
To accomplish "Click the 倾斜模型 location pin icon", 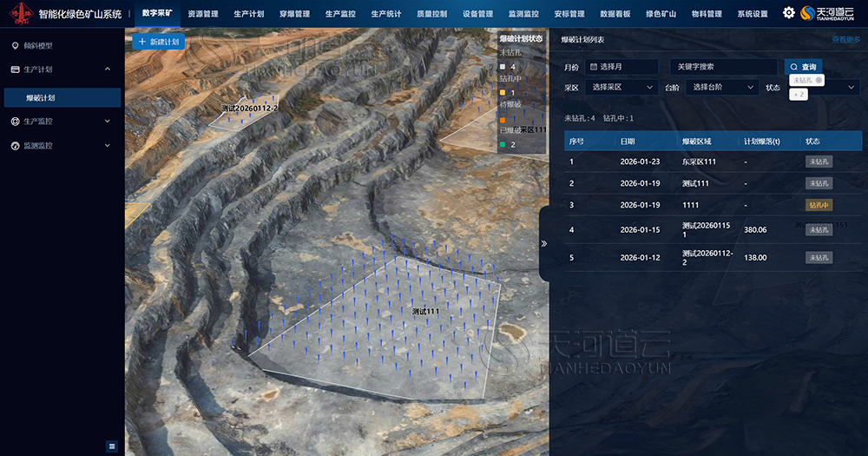I will [15, 45].
